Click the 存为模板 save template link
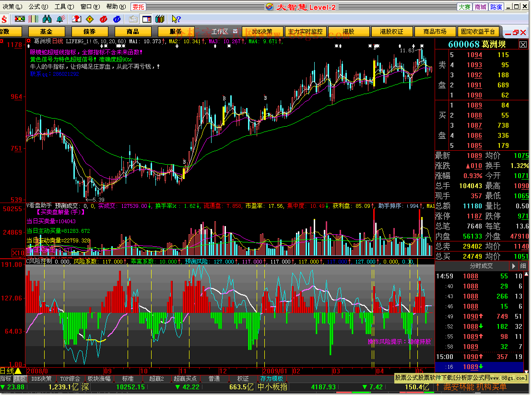The height and width of the screenshot is (396, 532). [272, 379]
